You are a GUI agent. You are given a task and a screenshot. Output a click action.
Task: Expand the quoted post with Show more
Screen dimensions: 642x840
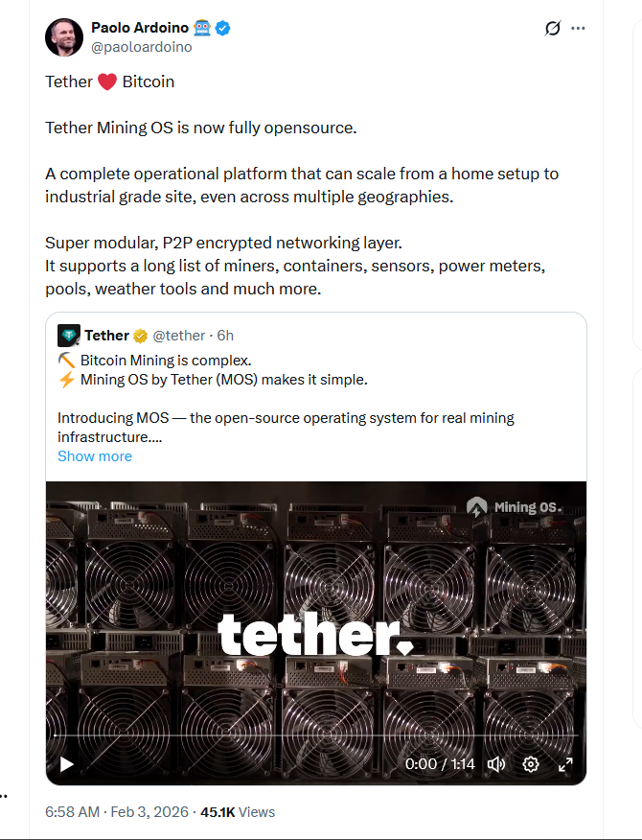[94, 455]
